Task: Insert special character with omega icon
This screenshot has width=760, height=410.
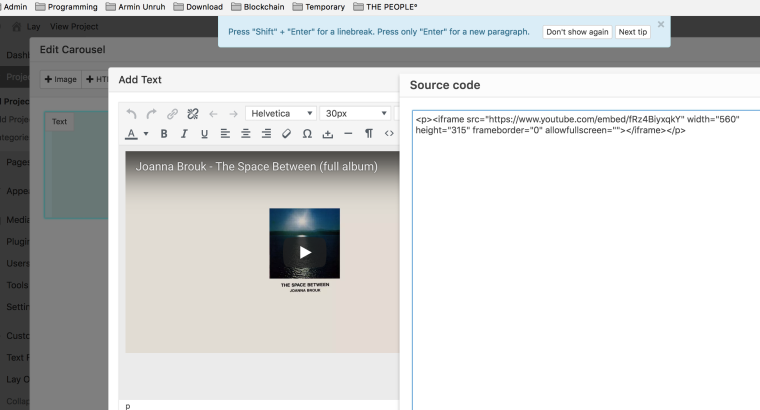Action: tap(307, 134)
